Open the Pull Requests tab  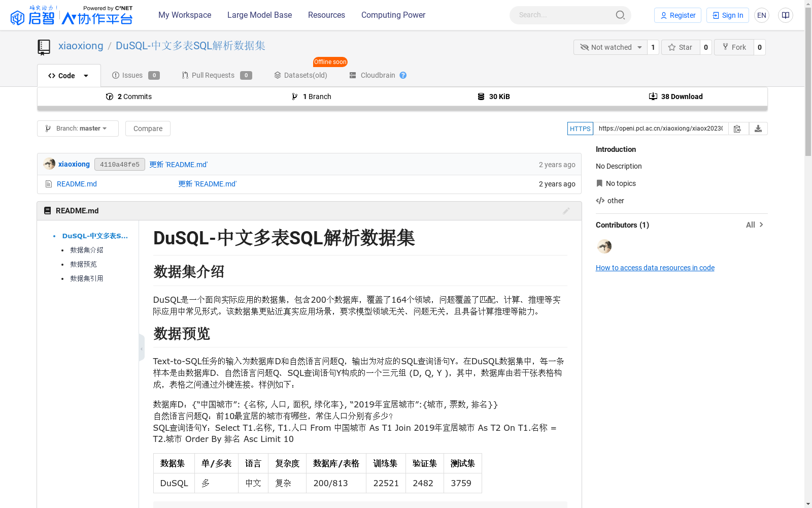pos(213,75)
